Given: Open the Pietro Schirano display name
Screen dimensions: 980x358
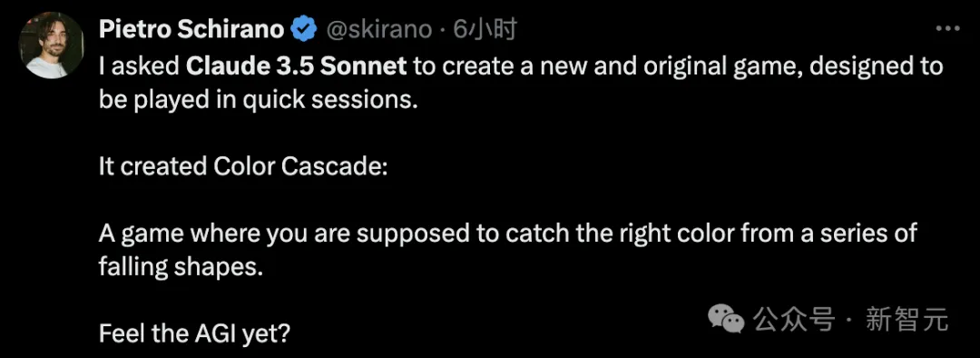Looking at the screenshot, I should click(x=191, y=29).
